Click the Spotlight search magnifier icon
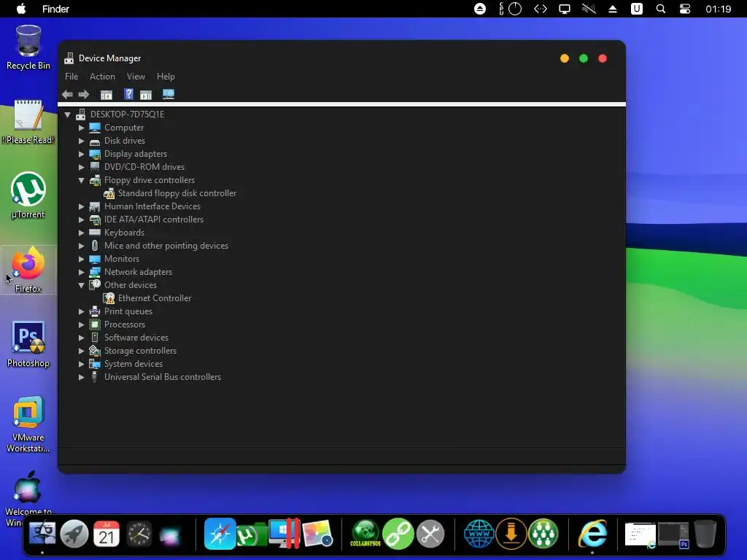747x560 pixels. coord(661,9)
